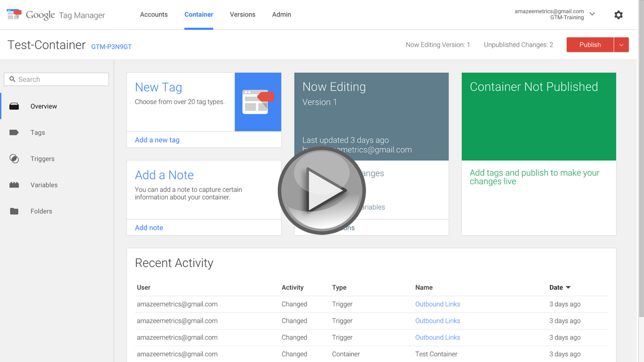
Task: Click the red Publish button
Action: (x=590, y=45)
